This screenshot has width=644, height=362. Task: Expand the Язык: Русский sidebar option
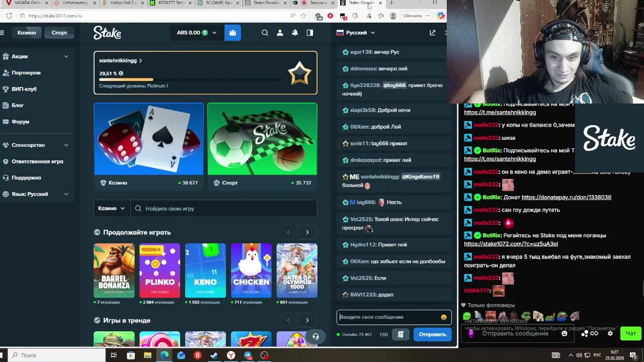(66, 194)
